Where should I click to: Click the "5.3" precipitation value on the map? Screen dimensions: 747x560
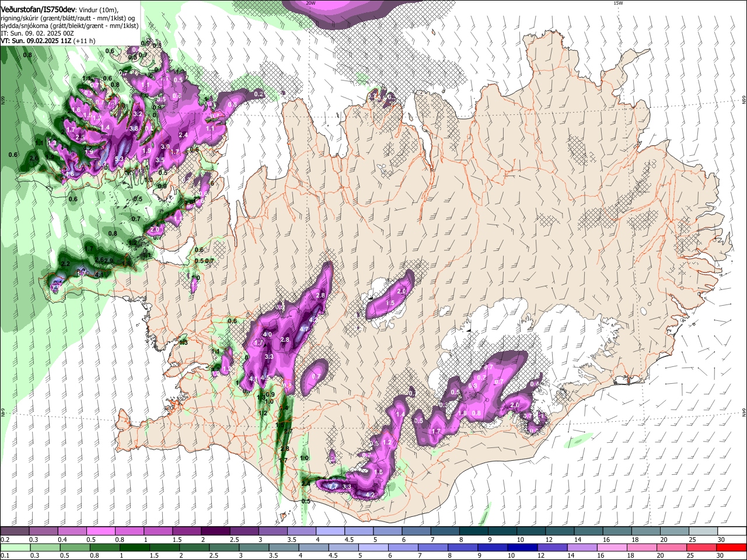120,159
